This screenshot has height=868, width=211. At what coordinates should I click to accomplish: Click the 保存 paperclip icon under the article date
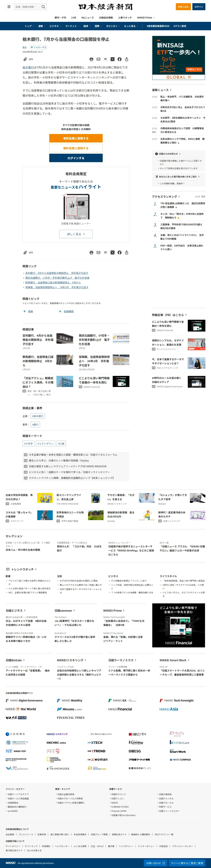click(x=25, y=59)
